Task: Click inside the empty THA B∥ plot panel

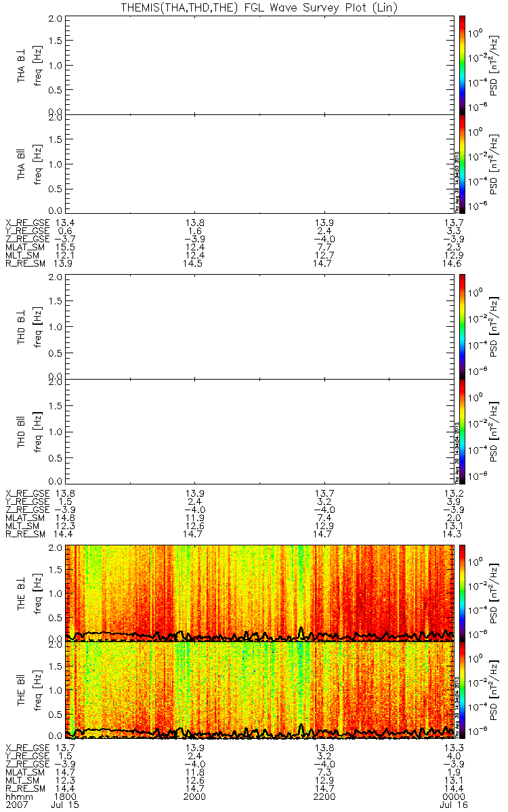Action: [259, 163]
